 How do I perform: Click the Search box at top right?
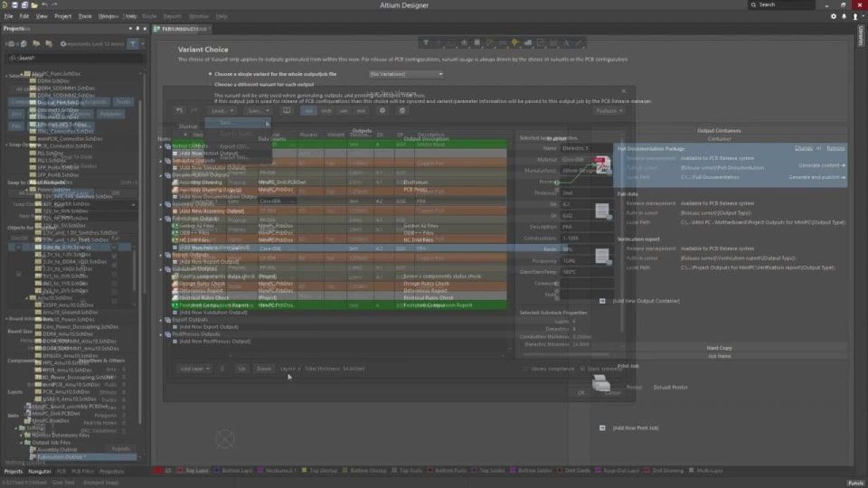781,5
